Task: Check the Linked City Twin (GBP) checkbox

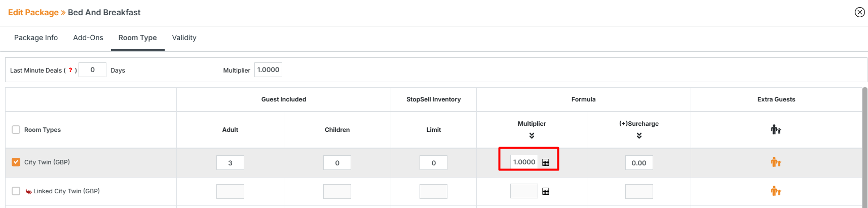Action: click(16, 191)
